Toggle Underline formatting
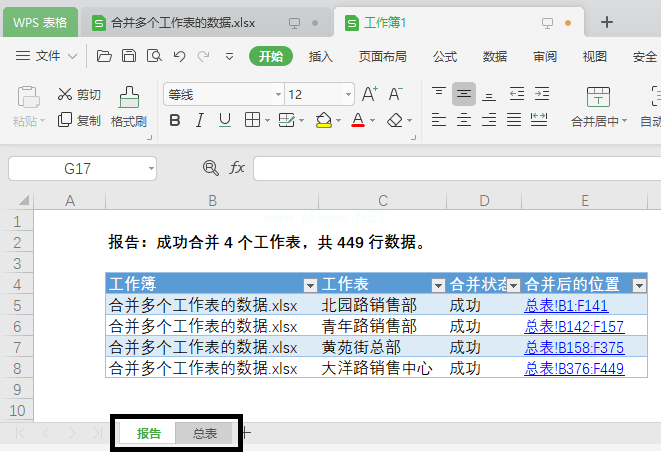Viewport: 661px width, 452px height. [x=225, y=120]
